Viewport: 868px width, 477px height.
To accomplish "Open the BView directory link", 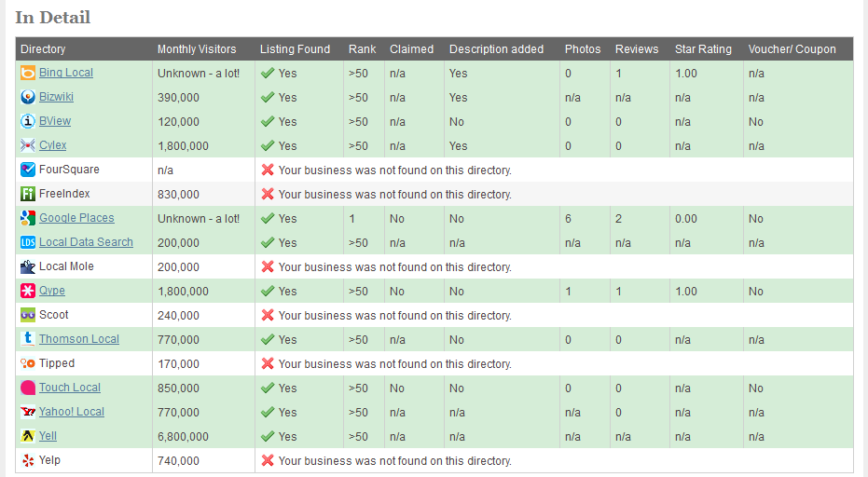I will tap(55, 121).
